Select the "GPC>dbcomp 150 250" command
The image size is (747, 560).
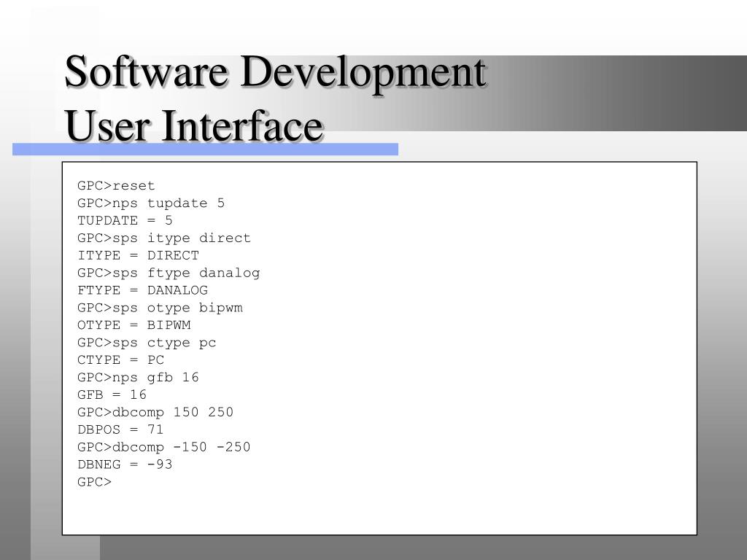click(x=155, y=413)
